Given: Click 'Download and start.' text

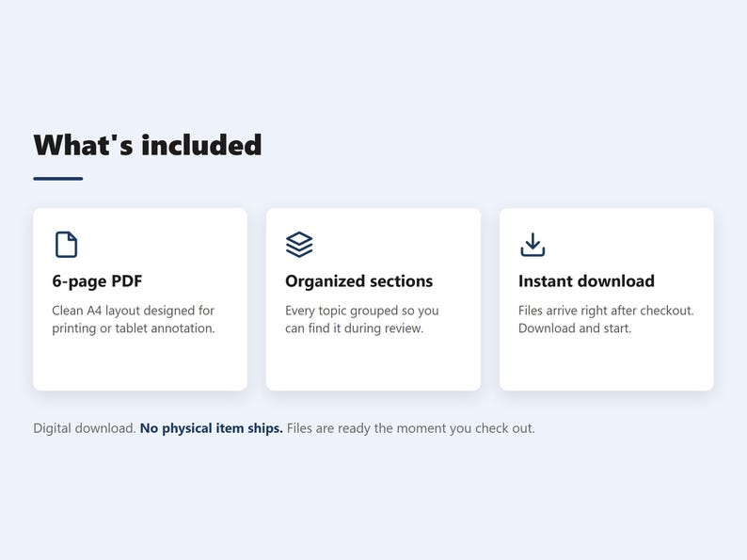Looking at the screenshot, I should (x=575, y=328).
